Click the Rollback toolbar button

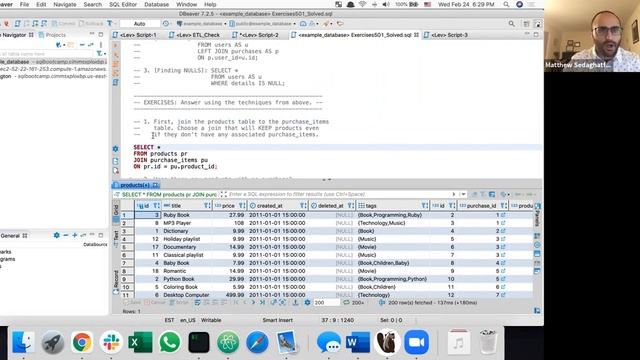(92, 24)
